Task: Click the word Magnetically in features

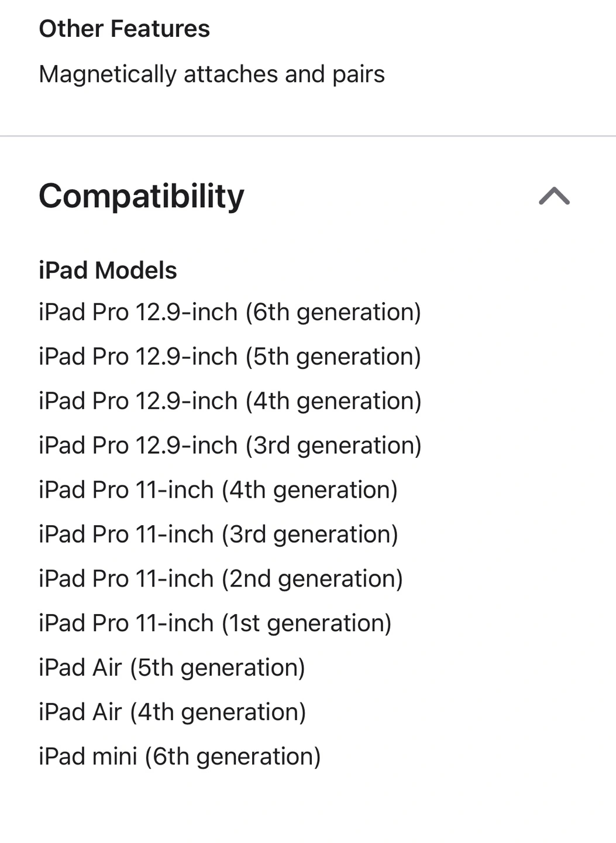Action: [108, 74]
